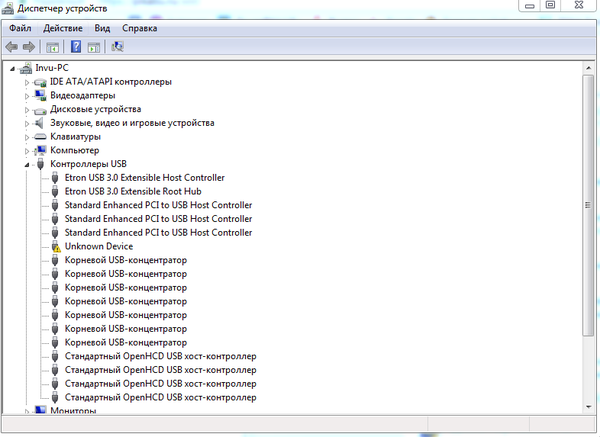The image size is (600, 437).
Task: Expand the Клавиатуры node
Action: (x=27, y=137)
